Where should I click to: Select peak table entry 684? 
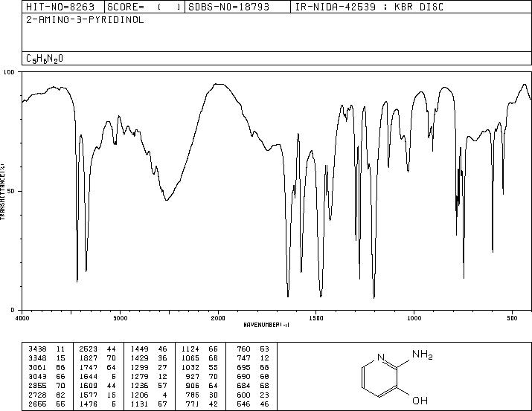tap(243, 386)
